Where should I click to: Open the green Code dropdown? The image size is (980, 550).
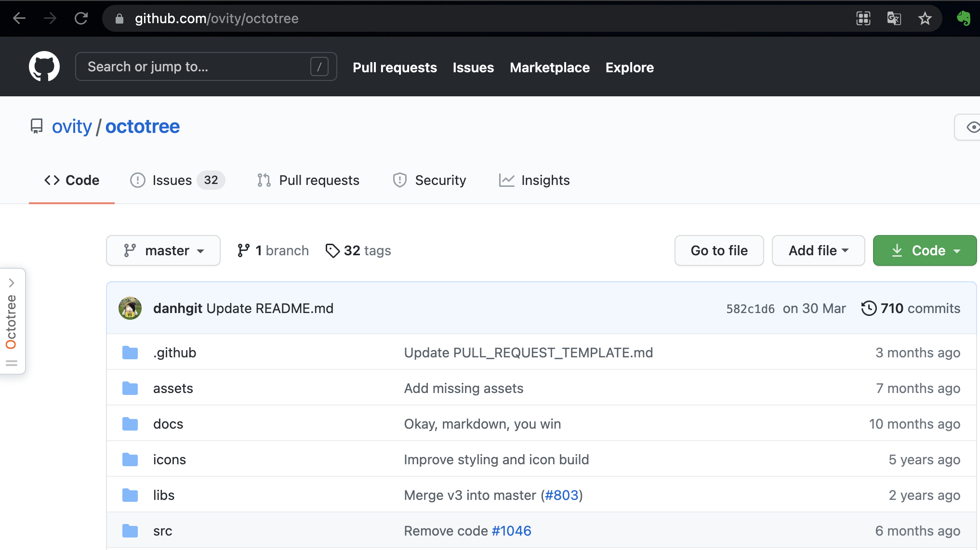click(924, 250)
